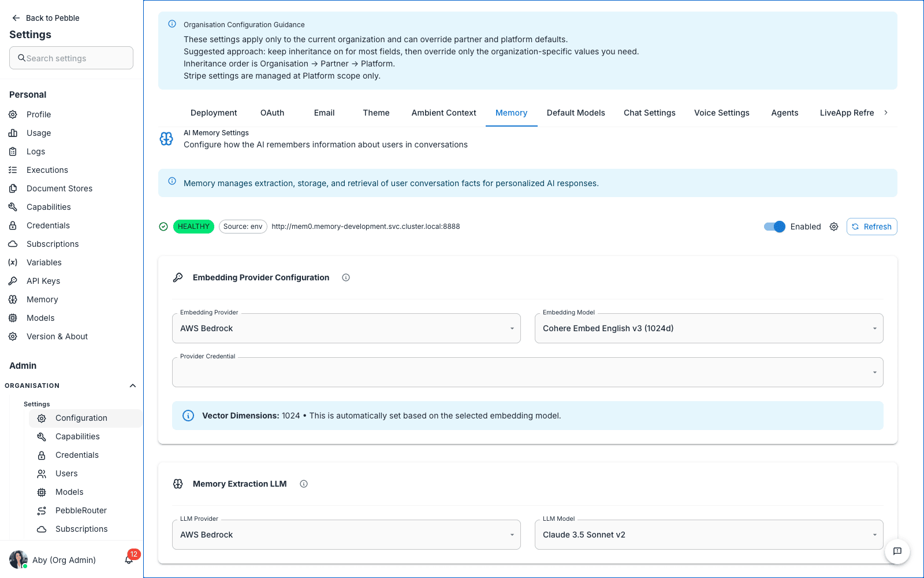This screenshot has height=578, width=924.
Task: Click info icon beside Memory Extraction LLM
Action: (304, 484)
